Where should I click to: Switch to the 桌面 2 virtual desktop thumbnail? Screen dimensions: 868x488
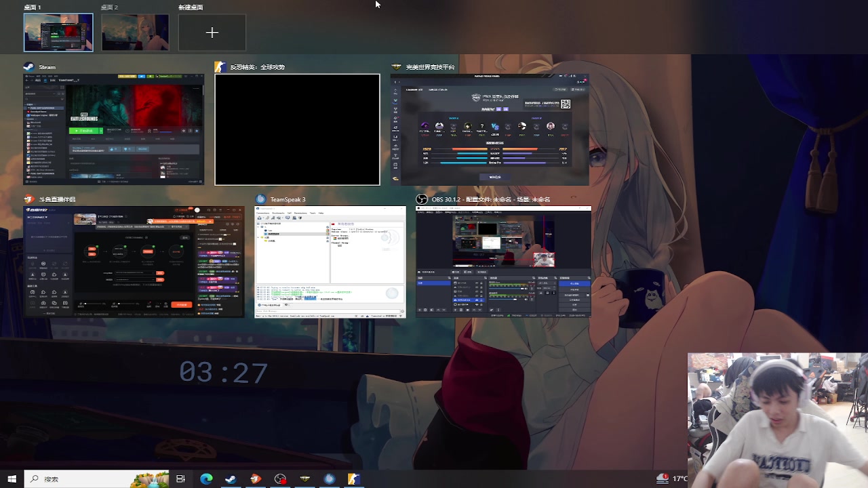[x=135, y=33]
